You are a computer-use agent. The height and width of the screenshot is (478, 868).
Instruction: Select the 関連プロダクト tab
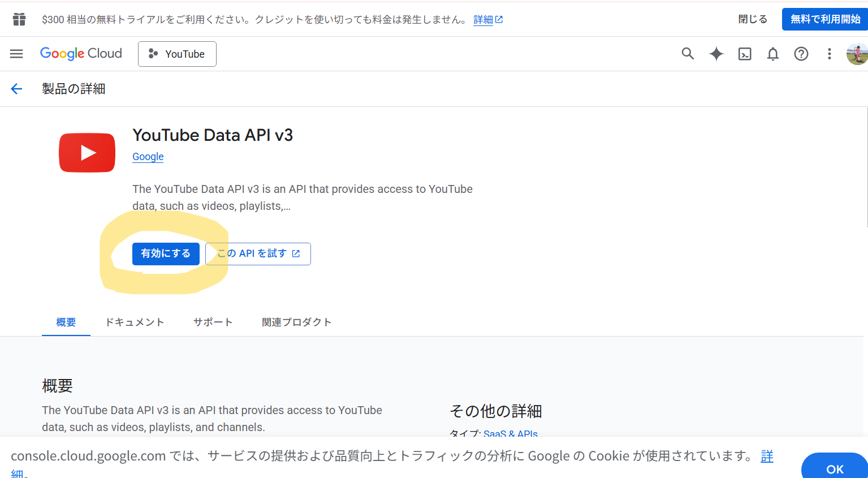pyautogui.click(x=296, y=322)
